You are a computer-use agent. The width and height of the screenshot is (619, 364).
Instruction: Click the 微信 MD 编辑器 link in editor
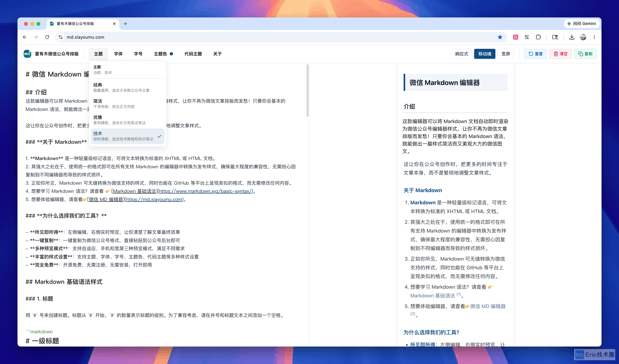(135, 199)
